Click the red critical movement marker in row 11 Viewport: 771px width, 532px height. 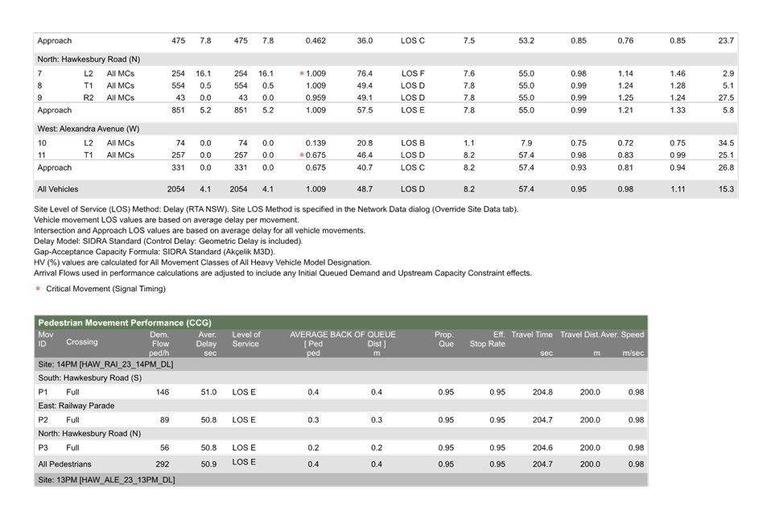tap(302, 155)
